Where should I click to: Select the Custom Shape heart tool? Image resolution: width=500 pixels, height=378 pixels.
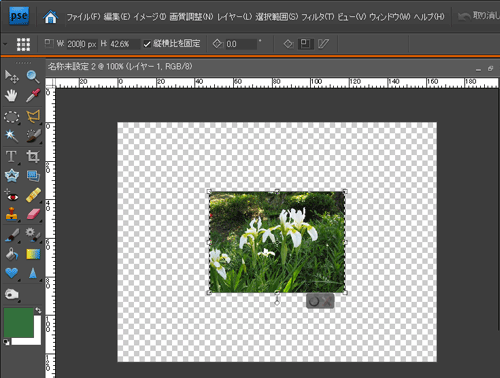coord(12,273)
